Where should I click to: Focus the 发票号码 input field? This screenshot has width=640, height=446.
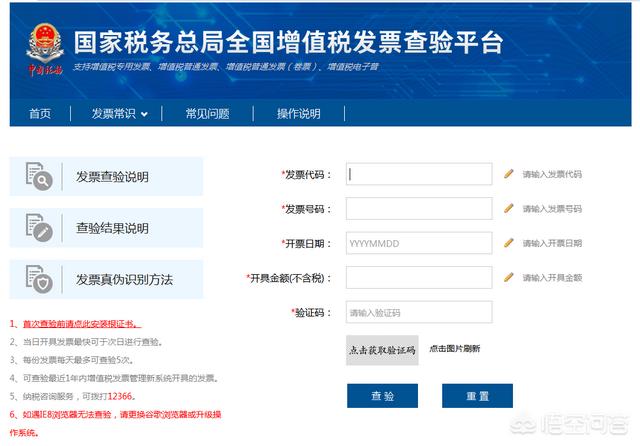click(x=419, y=209)
